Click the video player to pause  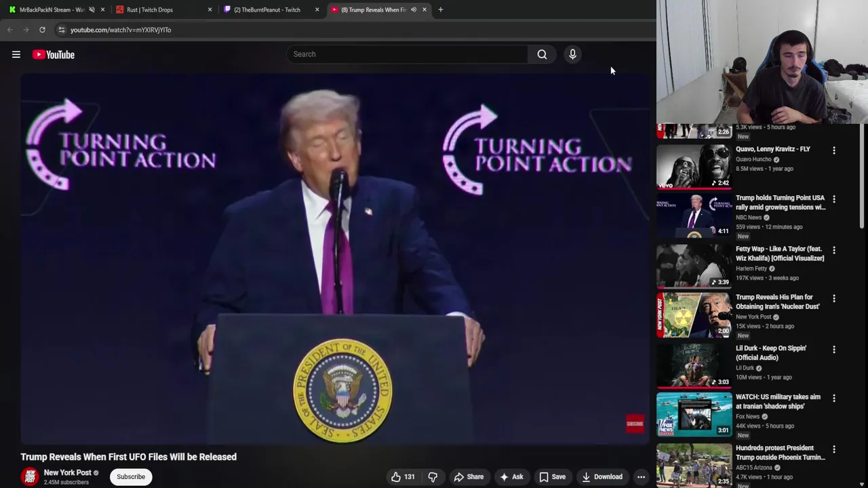point(335,258)
